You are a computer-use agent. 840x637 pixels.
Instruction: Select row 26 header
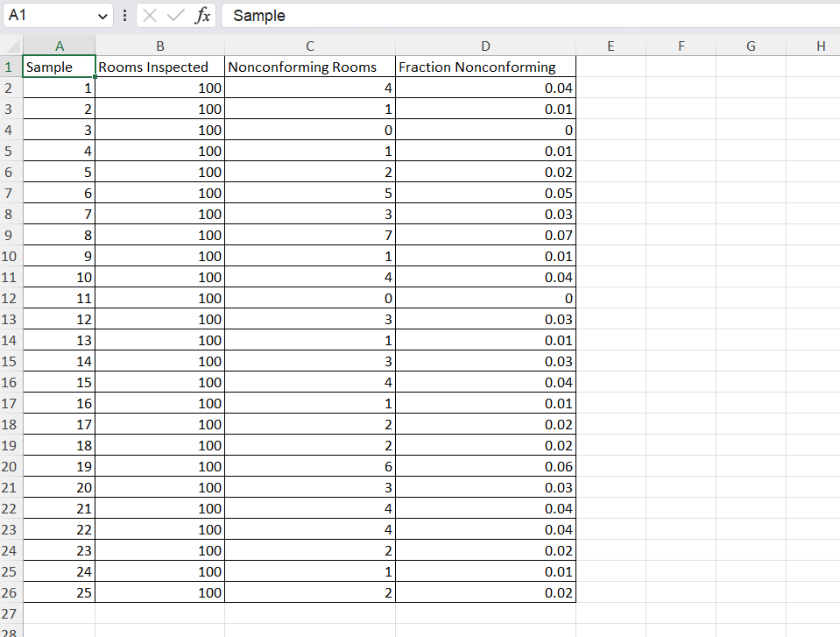11,592
